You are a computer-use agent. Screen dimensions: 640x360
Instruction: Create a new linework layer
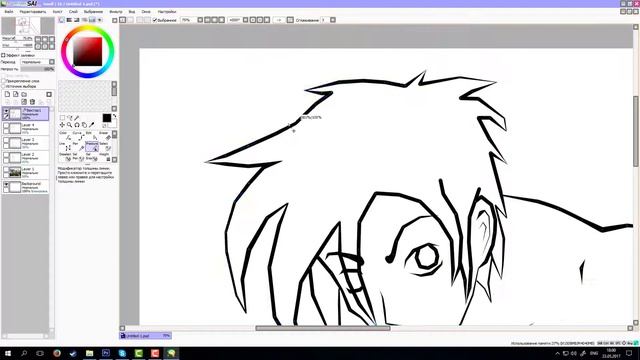[x=16, y=94]
